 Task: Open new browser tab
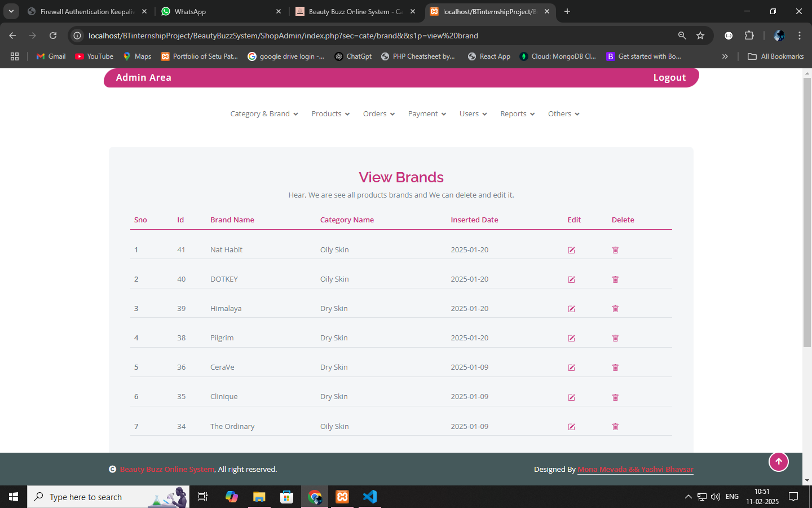coord(567,11)
